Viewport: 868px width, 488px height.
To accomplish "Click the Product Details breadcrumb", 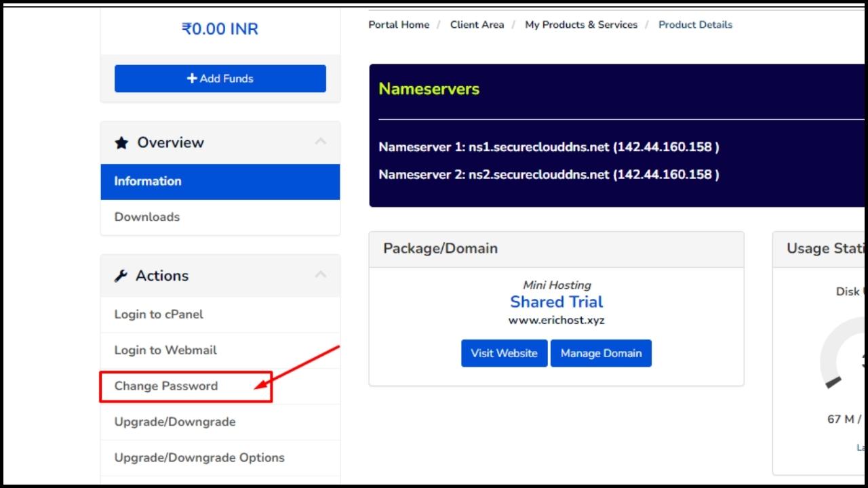I will coord(695,24).
